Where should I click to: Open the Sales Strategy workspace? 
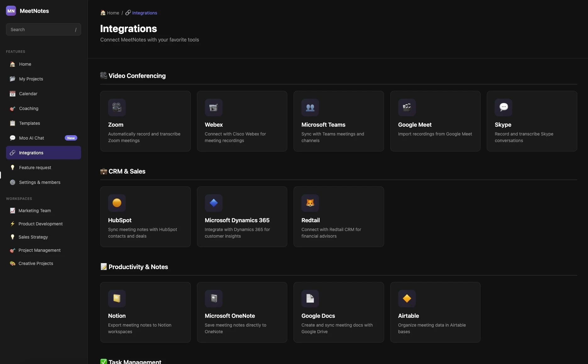tap(43, 237)
